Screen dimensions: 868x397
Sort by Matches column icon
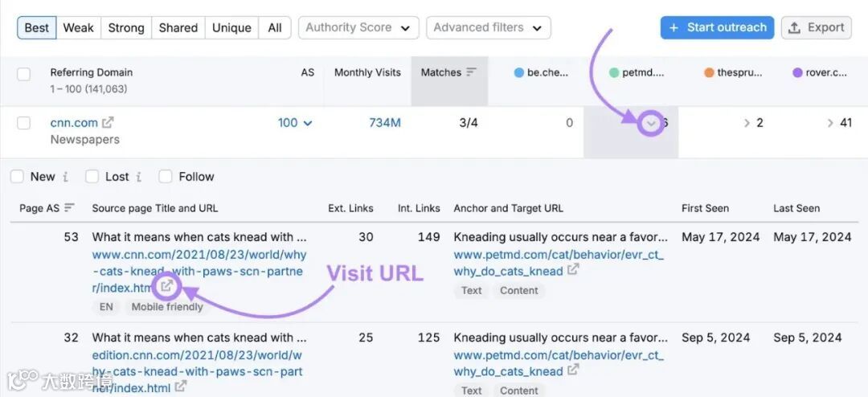471,72
